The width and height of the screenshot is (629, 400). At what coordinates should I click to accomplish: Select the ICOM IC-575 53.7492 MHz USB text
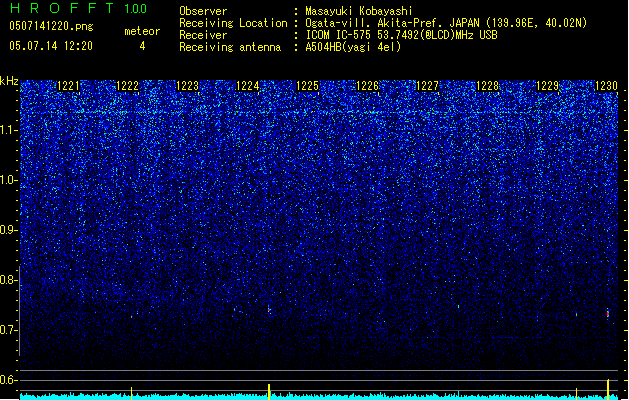point(402,35)
